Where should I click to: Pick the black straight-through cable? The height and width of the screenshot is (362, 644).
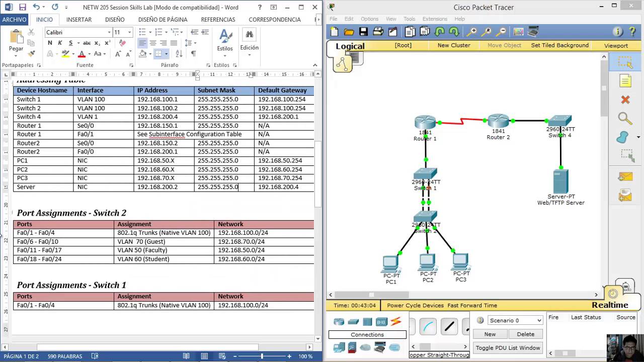pyautogui.click(x=449, y=327)
